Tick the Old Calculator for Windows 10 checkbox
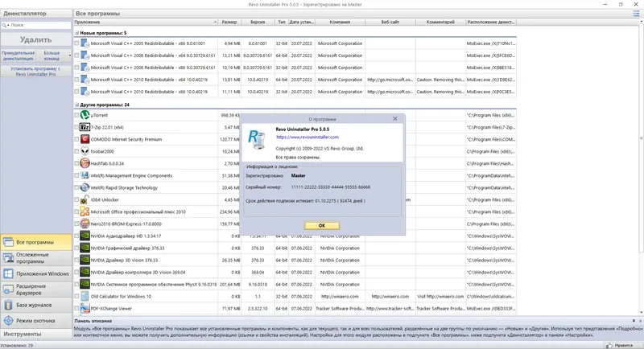The image size is (644, 349). pos(76,296)
